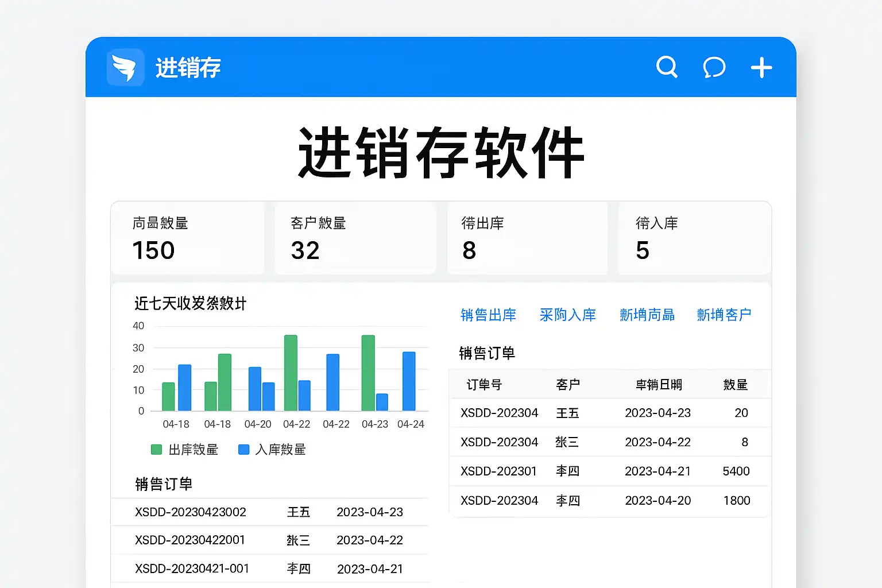Select order row dated 2023-04-23 with quantity 20
This screenshot has height=588, width=882.
click(x=609, y=413)
